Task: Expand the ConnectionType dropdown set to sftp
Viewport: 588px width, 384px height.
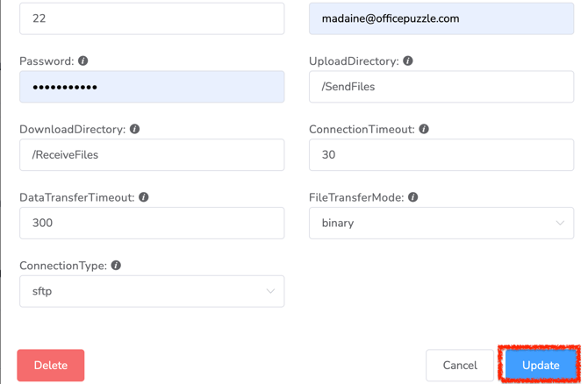Action: tap(151, 291)
